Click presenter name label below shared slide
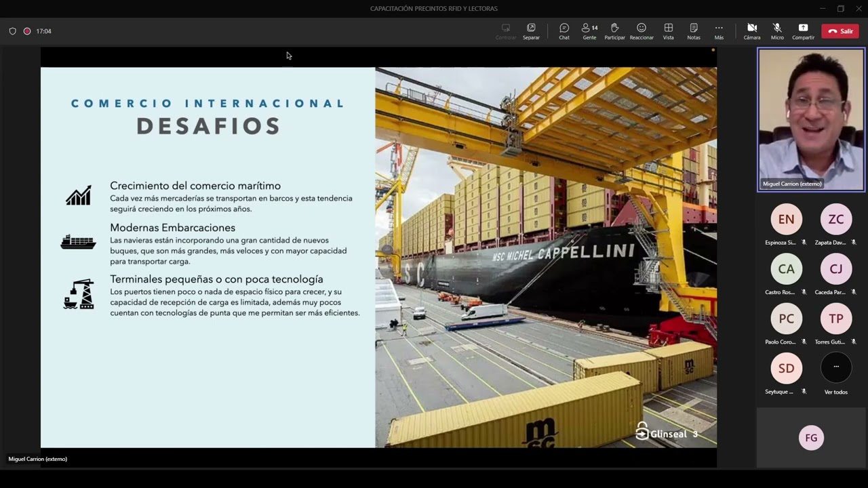Viewport: 868px width, 488px height. tap(38, 459)
